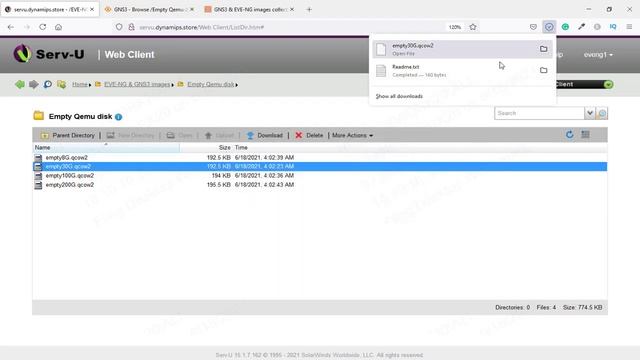Viewport: 640px width, 360px height.
Task: Expand breadcrumb arrow after Home
Action: [x=90, y=85]
